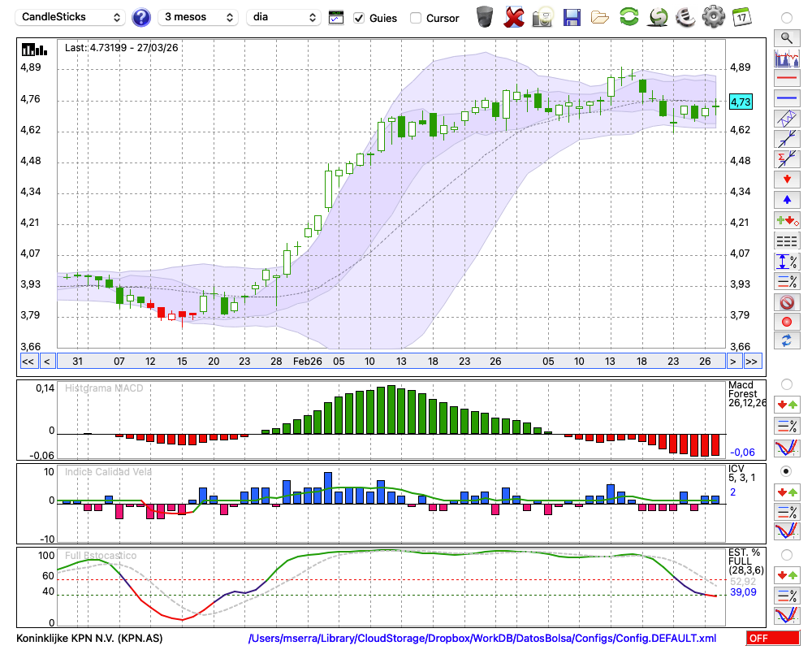
Task: Enable the Cursor checkbox
Action: [x=416, y=18]
